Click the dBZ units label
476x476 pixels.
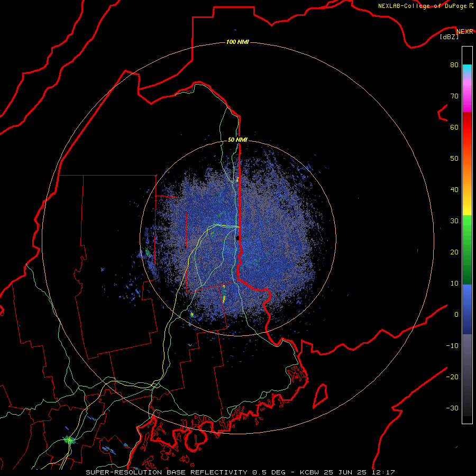click(x=449, y=37)
